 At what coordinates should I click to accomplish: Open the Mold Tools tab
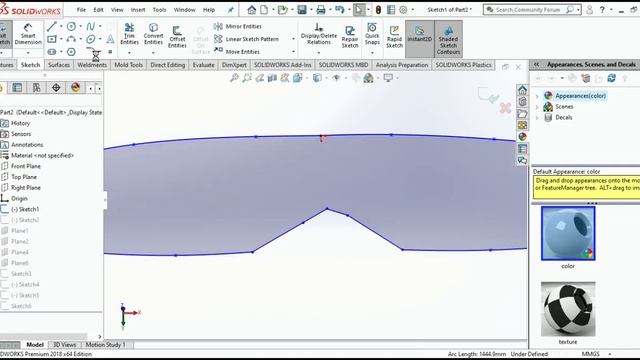click(x=129, y=65)
